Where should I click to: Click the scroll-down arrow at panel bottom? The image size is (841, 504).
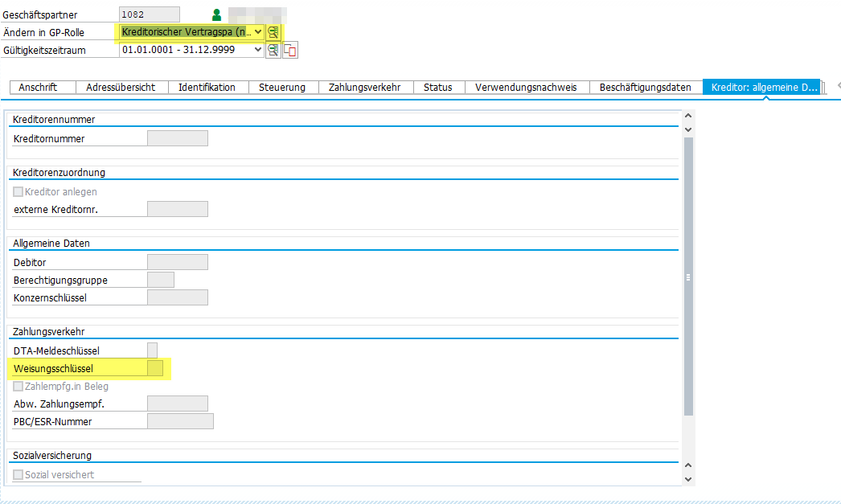687,479
